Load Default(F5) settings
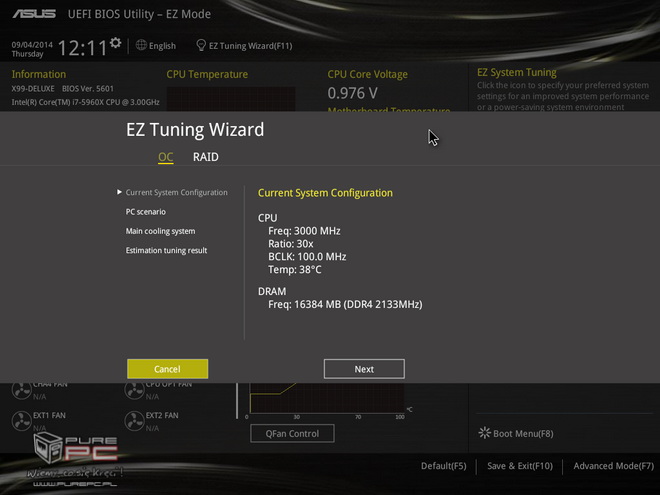This screenshot has height=495, width=660. pos(444,466)
